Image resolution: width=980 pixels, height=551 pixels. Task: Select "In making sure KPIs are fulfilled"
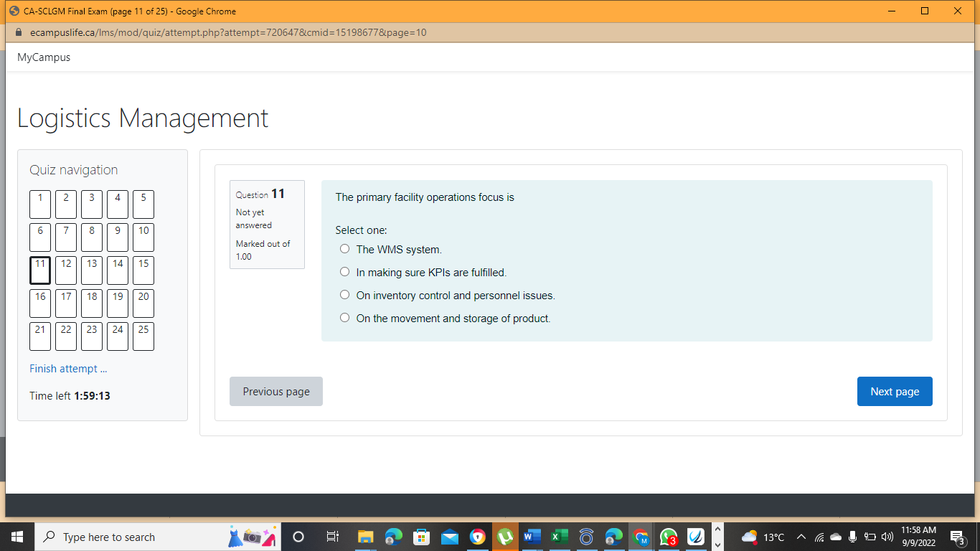[344, 271]
